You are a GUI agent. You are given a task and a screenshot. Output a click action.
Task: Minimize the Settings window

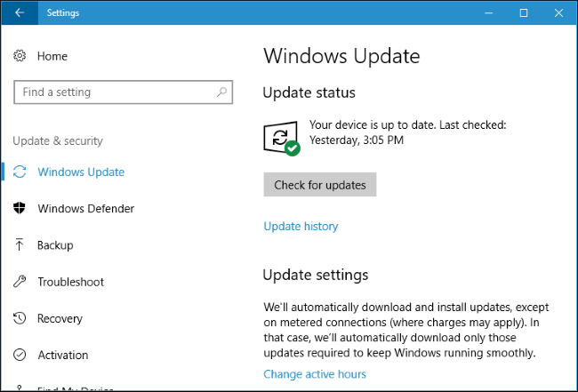click(489, 13)
